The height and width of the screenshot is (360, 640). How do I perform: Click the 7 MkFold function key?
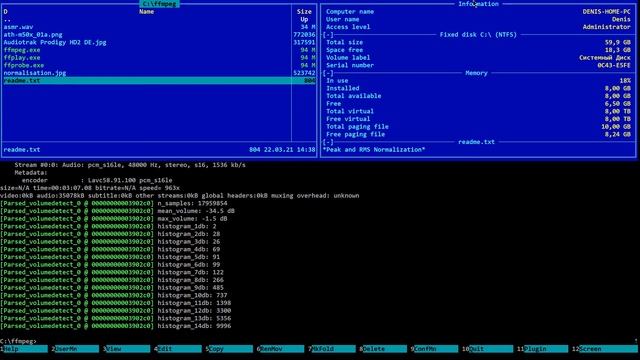[332, 349]
